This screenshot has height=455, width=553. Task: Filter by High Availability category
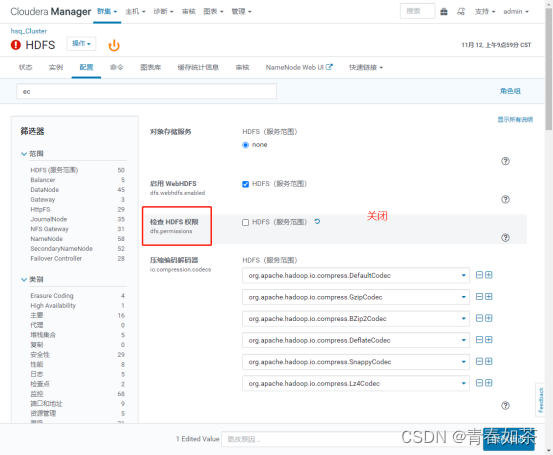(53, 305)
